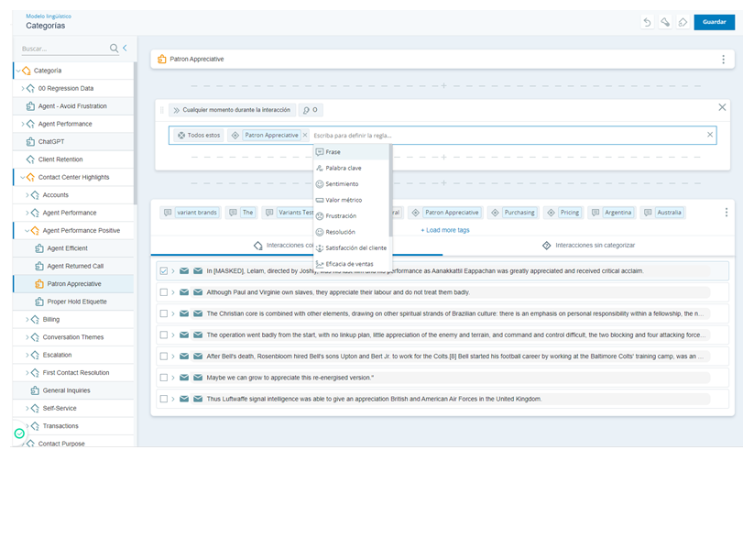Viewport: 754px width, 560px height.
Task: Click the Argentina tag
Action: 612,213
